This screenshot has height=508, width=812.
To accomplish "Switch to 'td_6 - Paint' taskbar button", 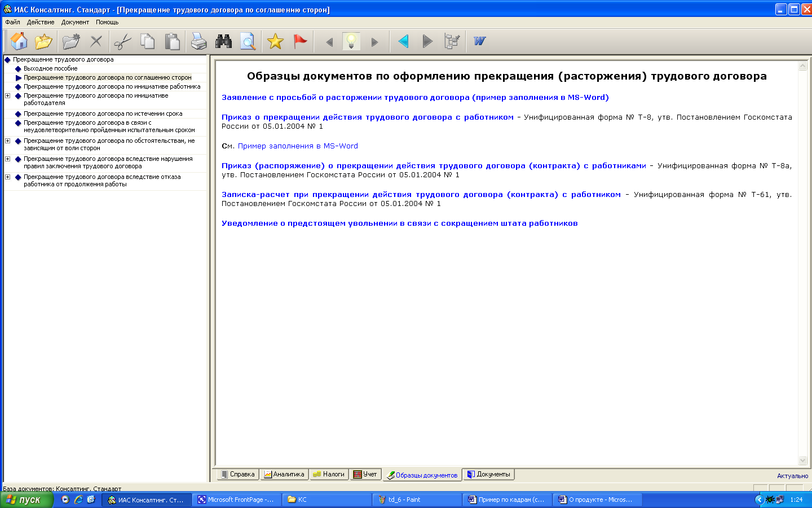I will point(417,500).
